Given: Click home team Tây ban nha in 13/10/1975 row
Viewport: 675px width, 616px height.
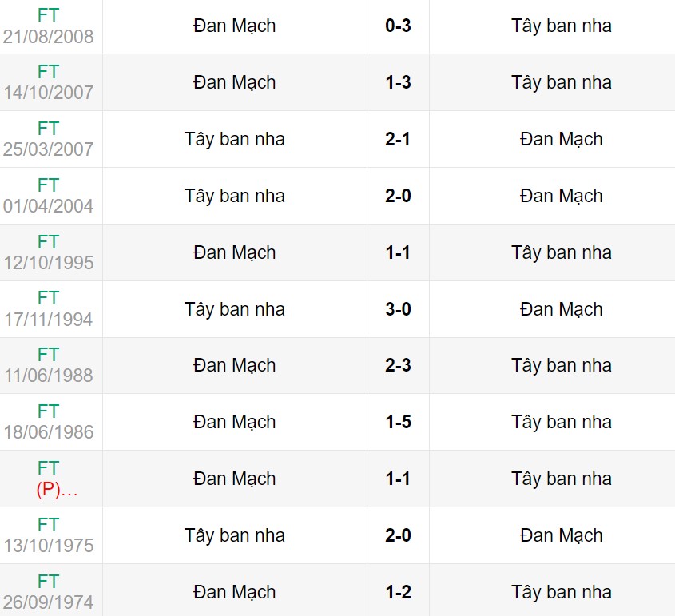Looking at the screenshot, I should coord(235,535).
